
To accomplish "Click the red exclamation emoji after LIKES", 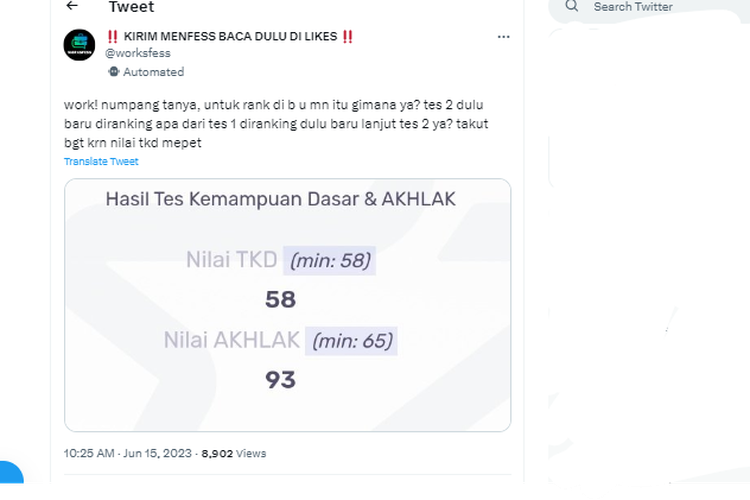I will tap(348, 36).
